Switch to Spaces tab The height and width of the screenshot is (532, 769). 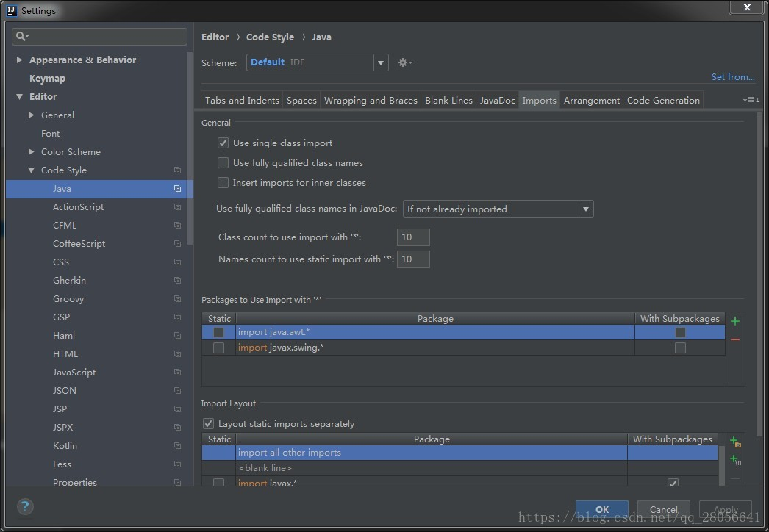click(x=301, y=100)
